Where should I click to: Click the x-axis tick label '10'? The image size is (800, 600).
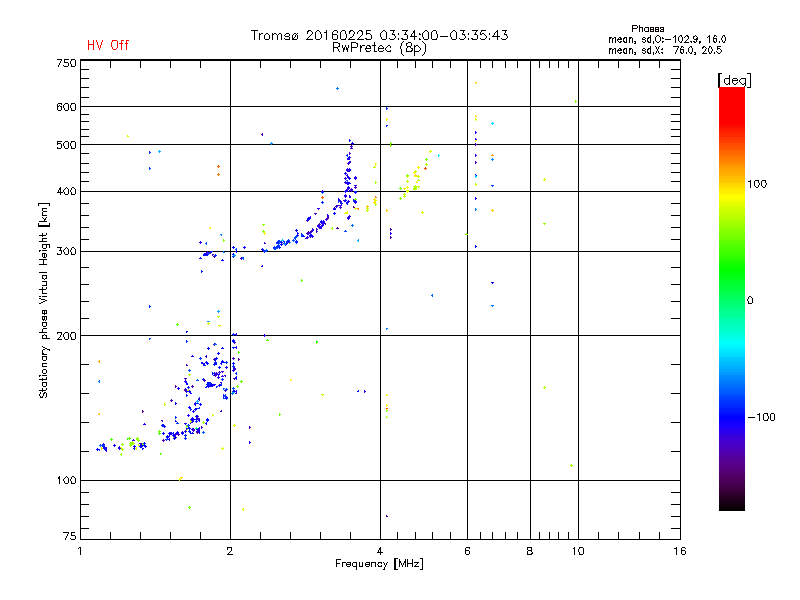(x=578, y=551)
